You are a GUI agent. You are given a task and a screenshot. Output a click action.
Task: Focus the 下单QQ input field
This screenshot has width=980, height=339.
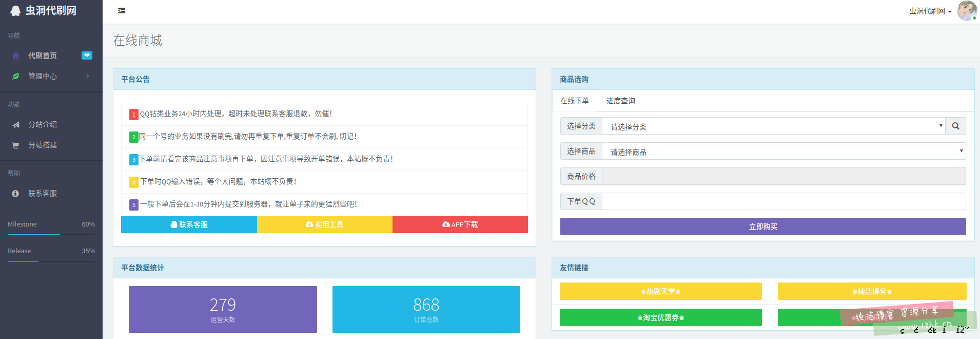click(783, 202)
